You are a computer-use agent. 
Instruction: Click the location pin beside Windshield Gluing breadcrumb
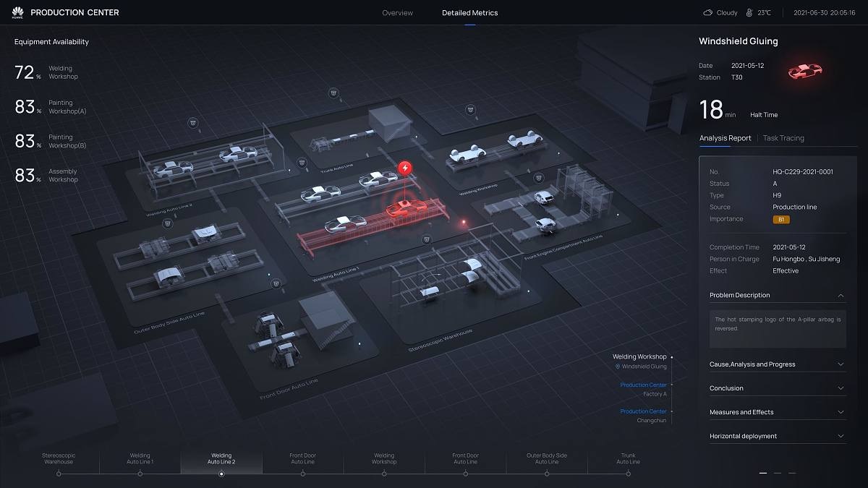[617, 367]
